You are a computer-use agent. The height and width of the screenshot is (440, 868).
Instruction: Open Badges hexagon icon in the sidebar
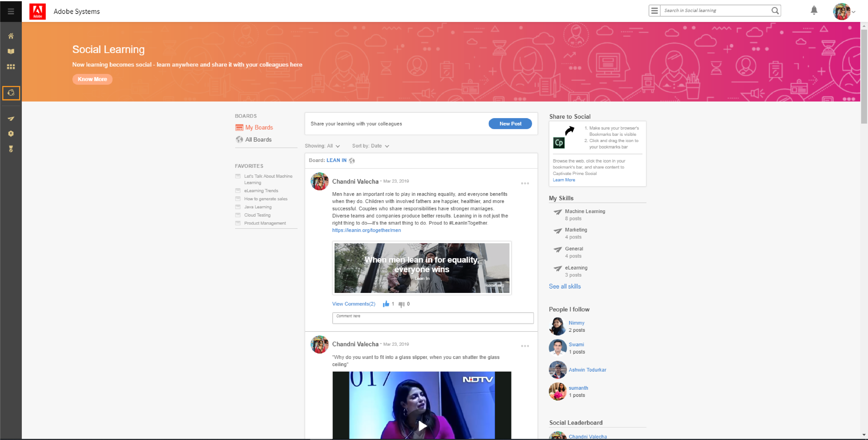[11, 134]
